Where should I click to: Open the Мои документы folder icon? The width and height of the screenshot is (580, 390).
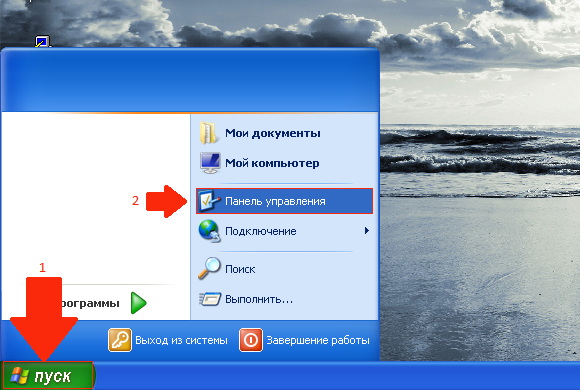coord(208,133)
